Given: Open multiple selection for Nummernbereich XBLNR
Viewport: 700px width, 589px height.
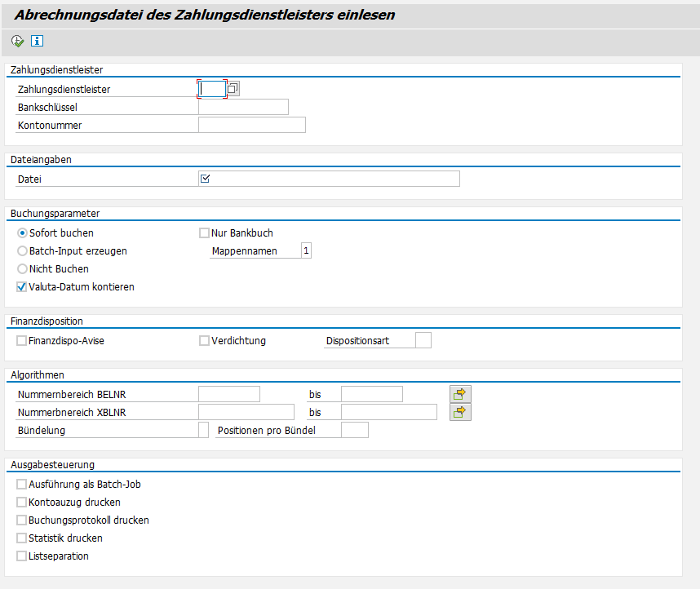Looking at the screenshot, I should (x=460, y=412).
